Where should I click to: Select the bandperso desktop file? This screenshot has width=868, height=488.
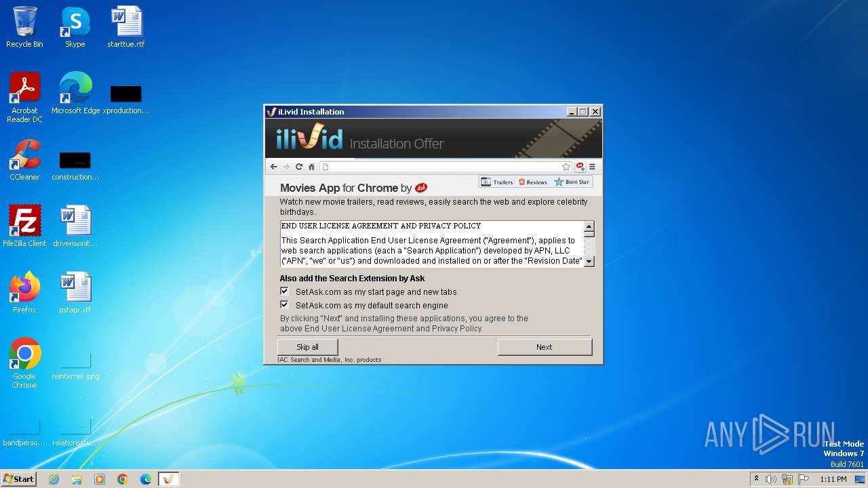(24, 433)
